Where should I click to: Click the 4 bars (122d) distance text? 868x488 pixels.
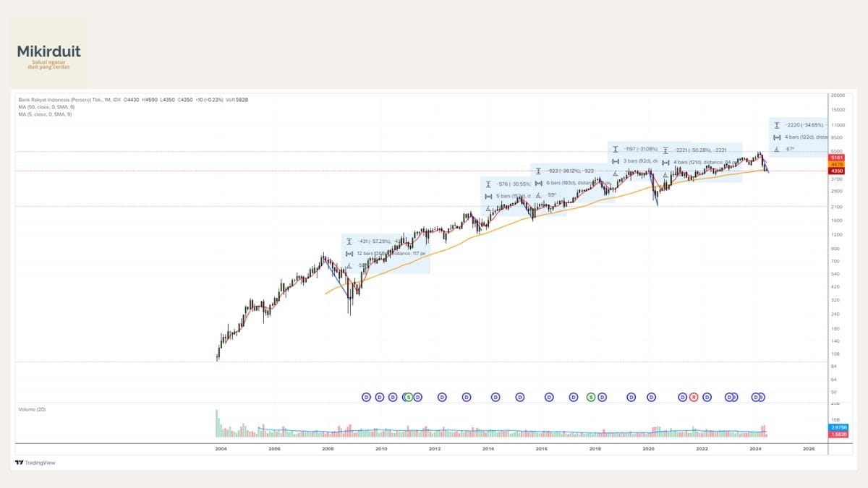click(x=805, y=137)
